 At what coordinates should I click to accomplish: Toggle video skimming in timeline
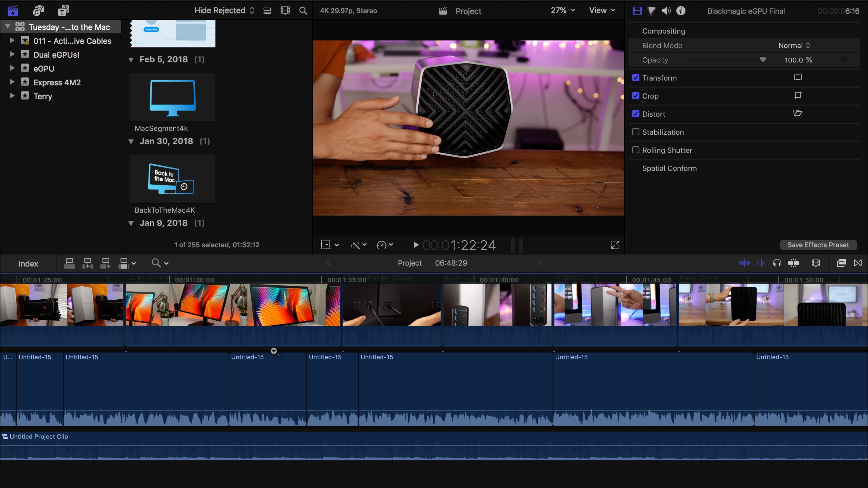745,263
